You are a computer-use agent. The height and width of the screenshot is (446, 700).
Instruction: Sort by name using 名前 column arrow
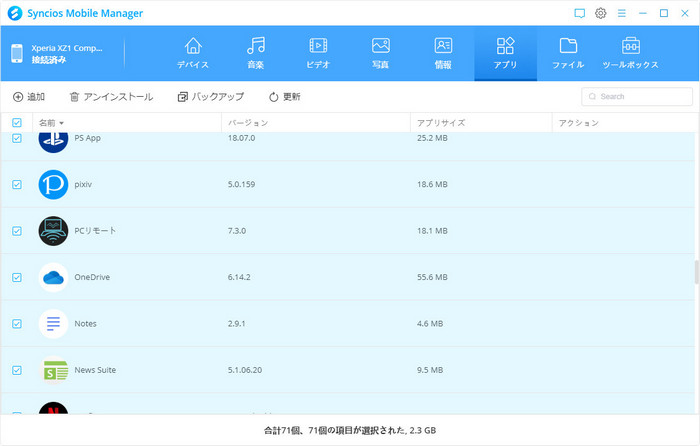(62, 123)
